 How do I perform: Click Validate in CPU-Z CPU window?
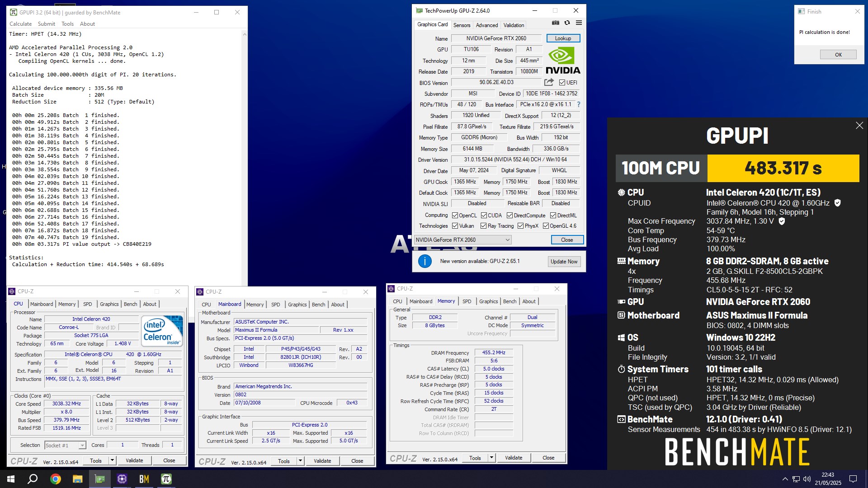134,460
